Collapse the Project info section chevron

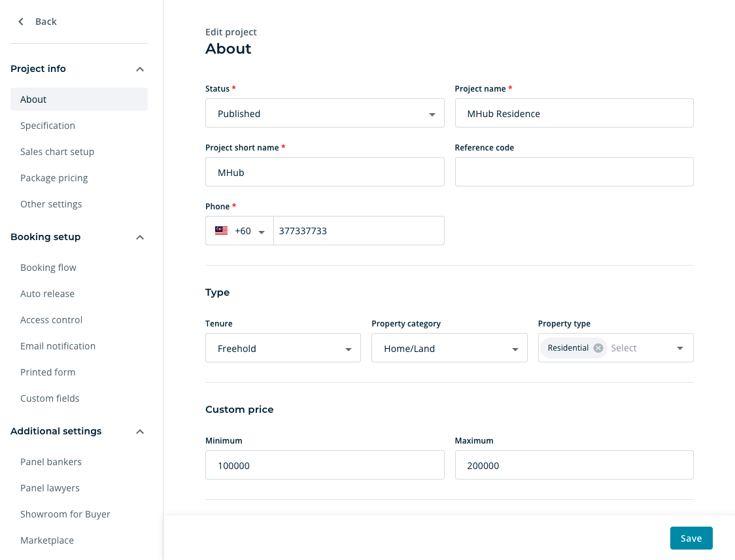coord(140,69)
